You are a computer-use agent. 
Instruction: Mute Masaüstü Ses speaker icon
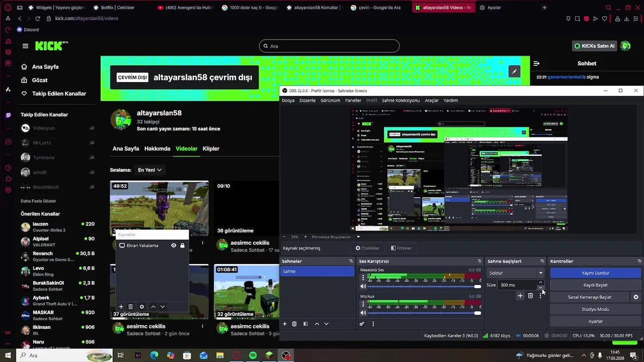click(363, 286)
